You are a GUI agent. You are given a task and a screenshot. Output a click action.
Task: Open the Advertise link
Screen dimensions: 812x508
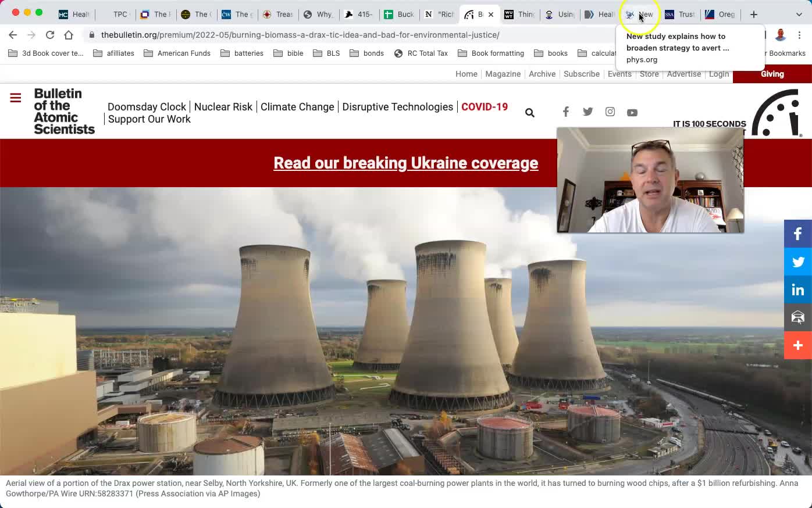(684, 74)
